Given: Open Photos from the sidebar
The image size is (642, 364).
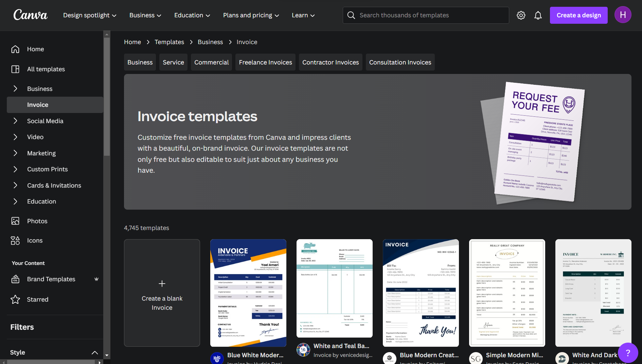Looking at the screenshot, I should [37, 221].
